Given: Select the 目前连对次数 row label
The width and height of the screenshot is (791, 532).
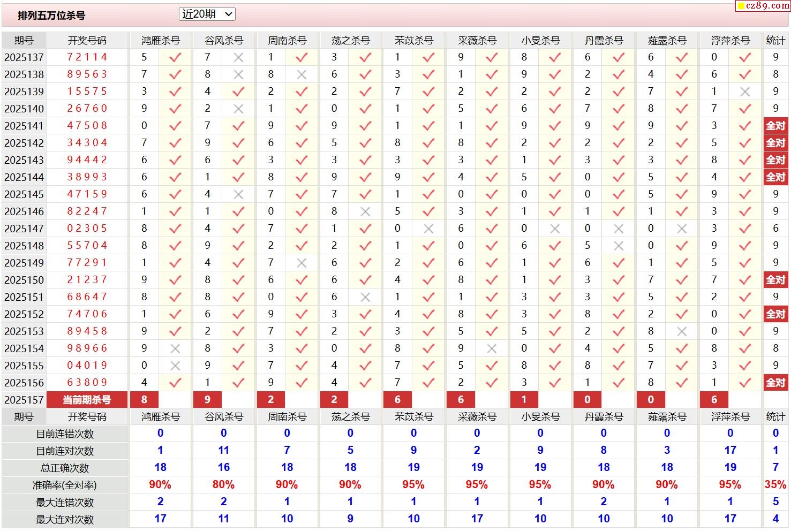Looking at the screenshot, I should [65, 451].
